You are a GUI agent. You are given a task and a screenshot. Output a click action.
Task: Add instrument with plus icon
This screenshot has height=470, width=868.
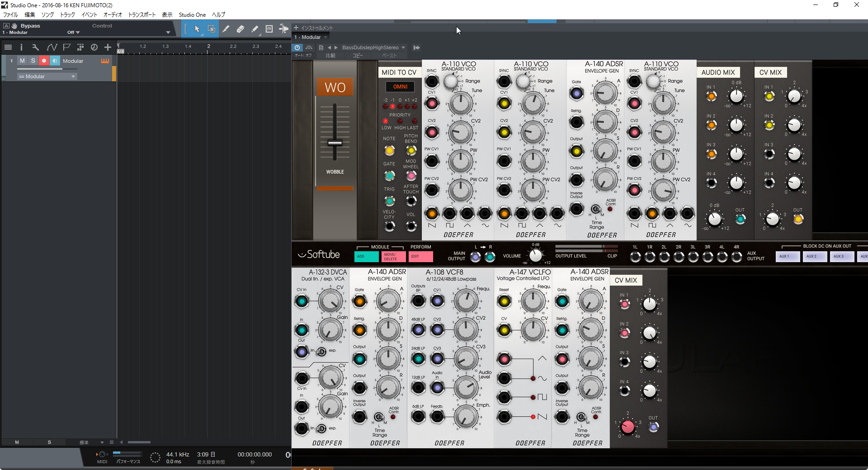(x=296, y=28)
